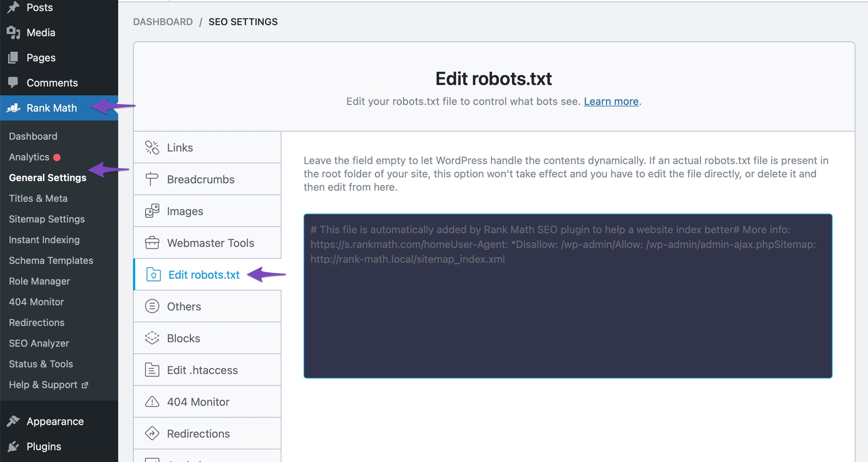This screenshot has width=868, height=462.
Task: Open Schema Templates submenu
Action: pos(51,261)
